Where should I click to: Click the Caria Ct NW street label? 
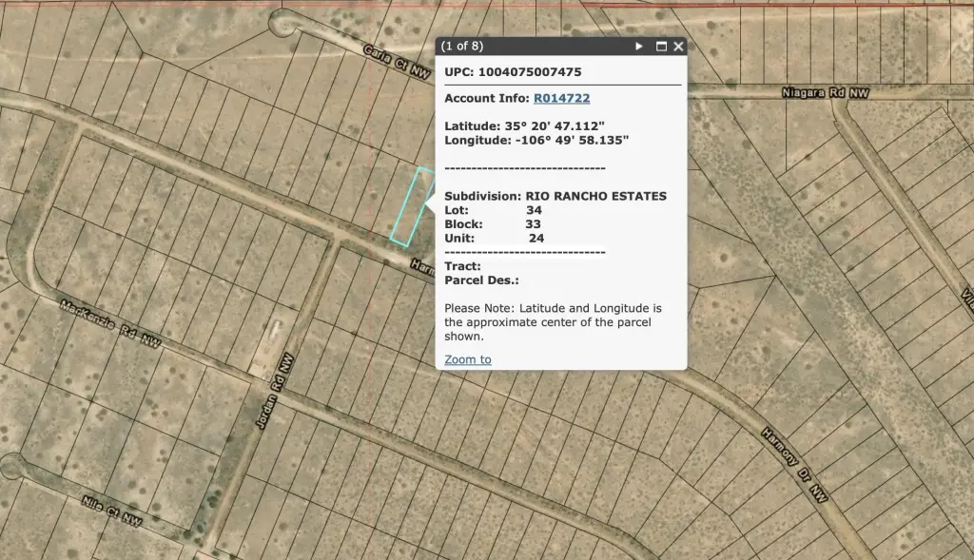[395, 61]
